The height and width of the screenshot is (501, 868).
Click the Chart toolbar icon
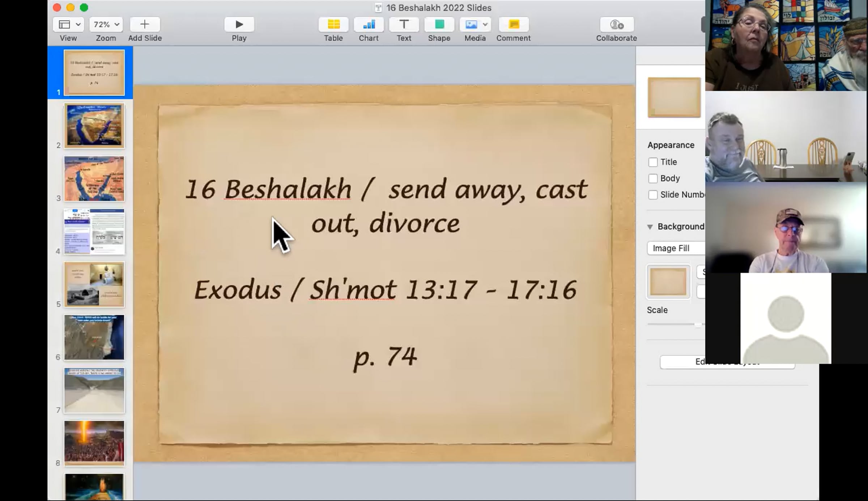pos(369,24)
